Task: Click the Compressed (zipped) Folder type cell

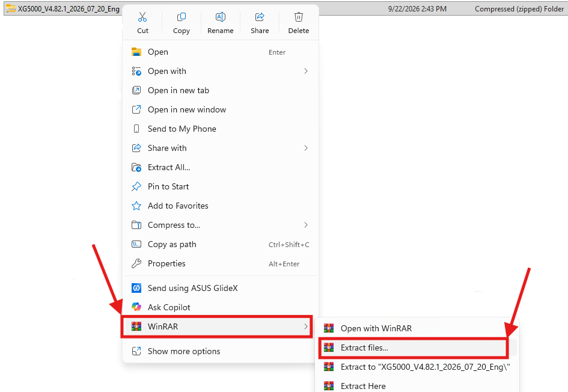Action: (519, 8)
